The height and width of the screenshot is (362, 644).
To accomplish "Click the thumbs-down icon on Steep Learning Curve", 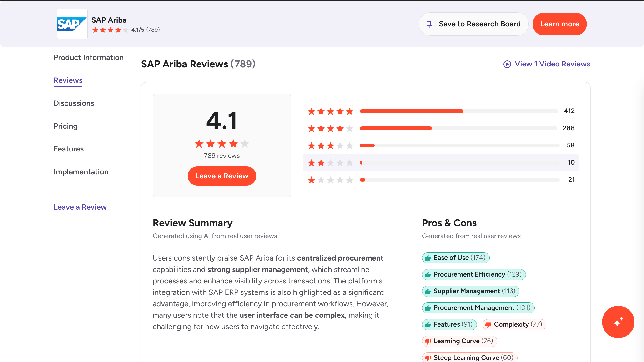I will pos(428,358).
